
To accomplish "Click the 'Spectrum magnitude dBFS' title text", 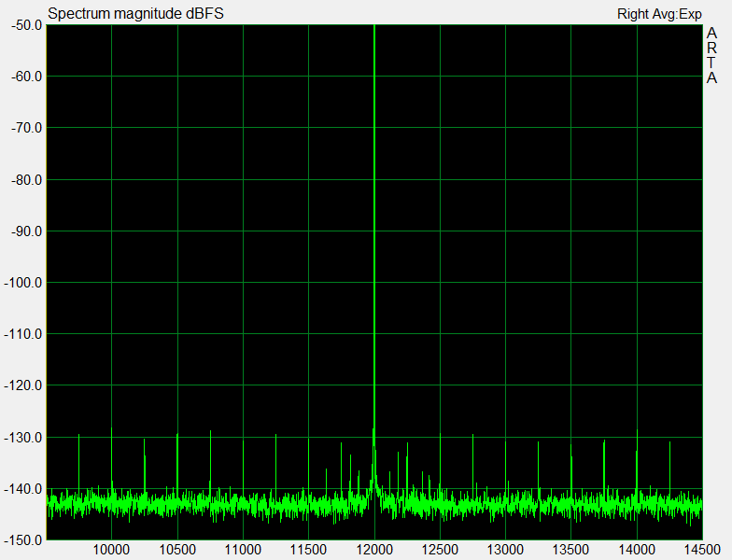I will [x=136, y=13].
